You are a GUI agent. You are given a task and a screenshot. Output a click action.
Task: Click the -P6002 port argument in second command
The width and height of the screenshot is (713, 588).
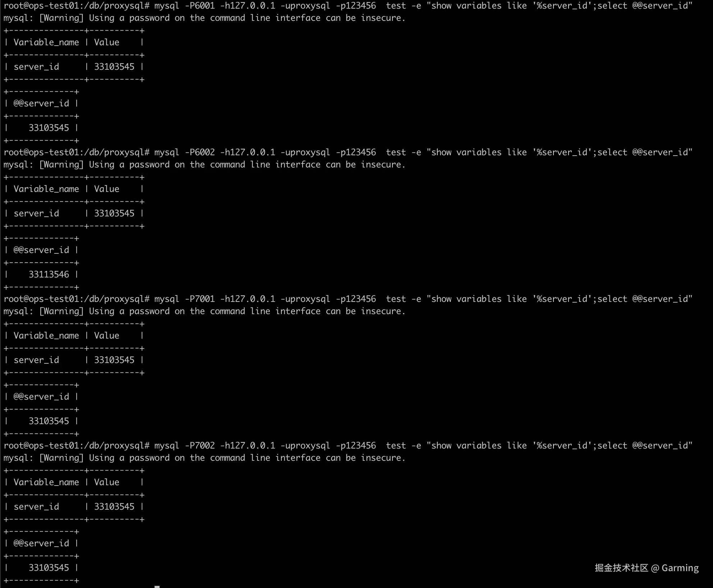200,152
